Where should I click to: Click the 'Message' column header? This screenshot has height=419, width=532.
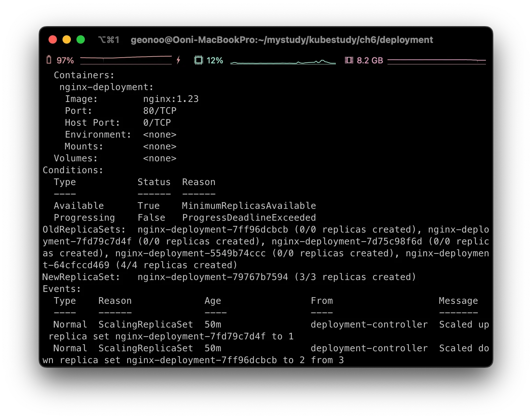coord(458,301)
